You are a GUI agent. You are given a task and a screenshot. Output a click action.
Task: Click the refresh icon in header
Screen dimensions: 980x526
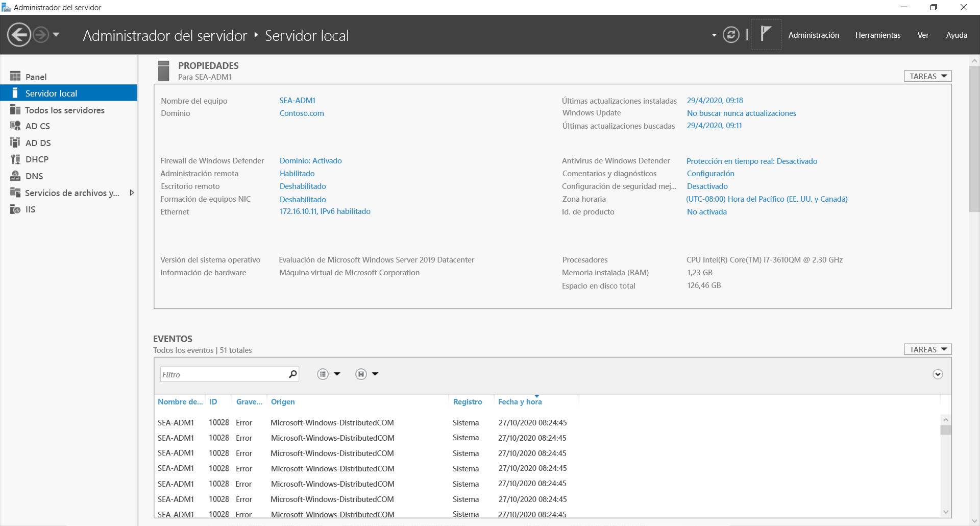point(731,35)
